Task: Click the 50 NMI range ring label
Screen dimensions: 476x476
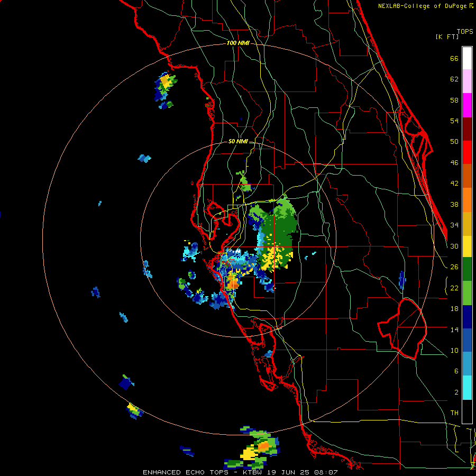Action: 238,141
